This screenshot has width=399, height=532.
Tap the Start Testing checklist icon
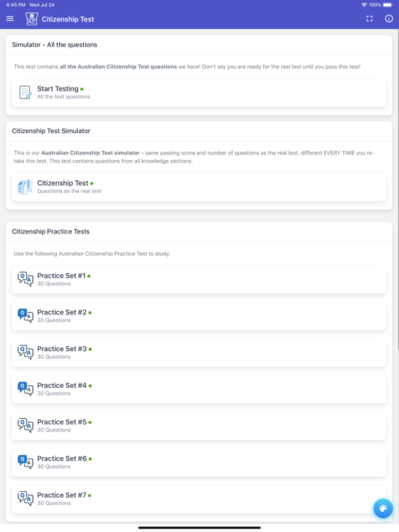coord(26,92)
